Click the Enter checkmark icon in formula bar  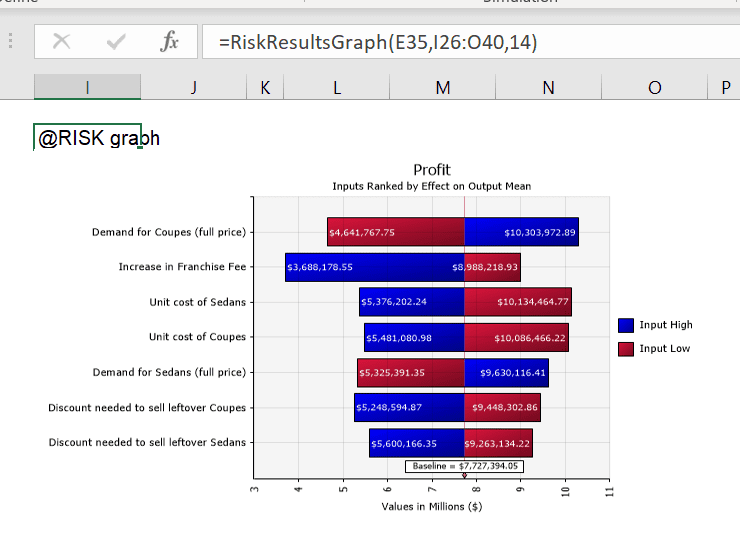(116, 42)
